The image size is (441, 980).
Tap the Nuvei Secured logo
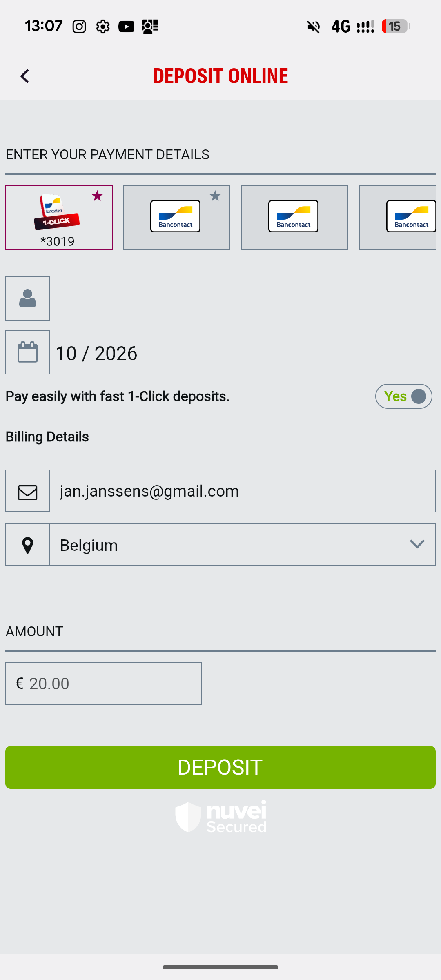pos(220,817)
